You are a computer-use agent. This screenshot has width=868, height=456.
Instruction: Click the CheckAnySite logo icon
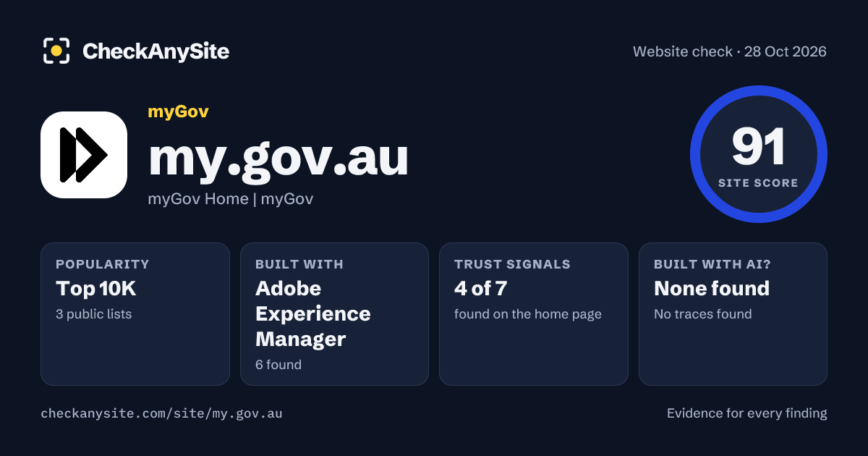[56, 51]
